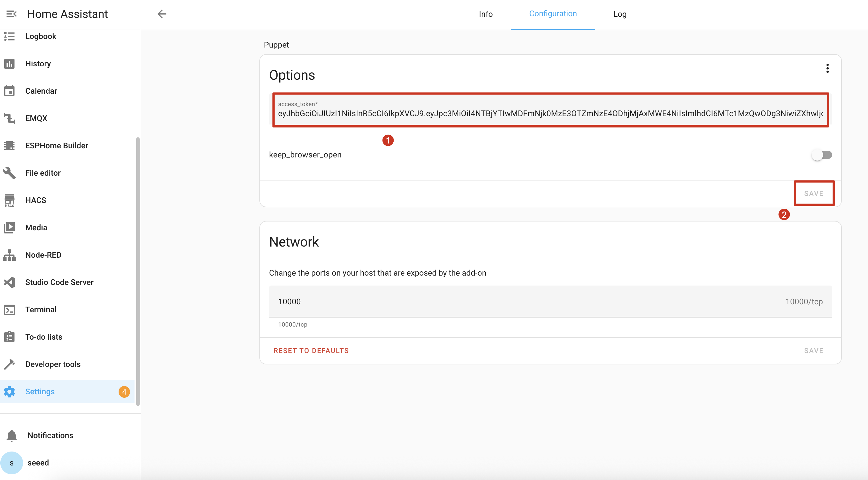Open HACS sidebar label

[36, 200]
